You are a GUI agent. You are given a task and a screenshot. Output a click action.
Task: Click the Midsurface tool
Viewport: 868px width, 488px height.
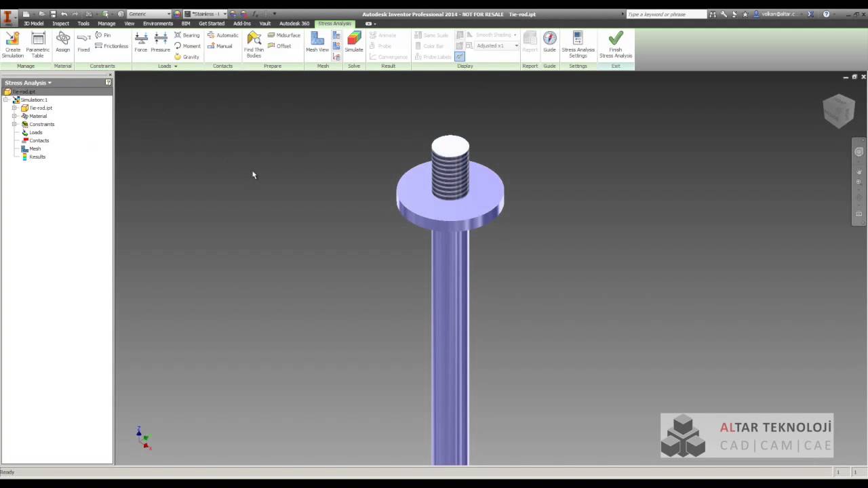(283, 35)
